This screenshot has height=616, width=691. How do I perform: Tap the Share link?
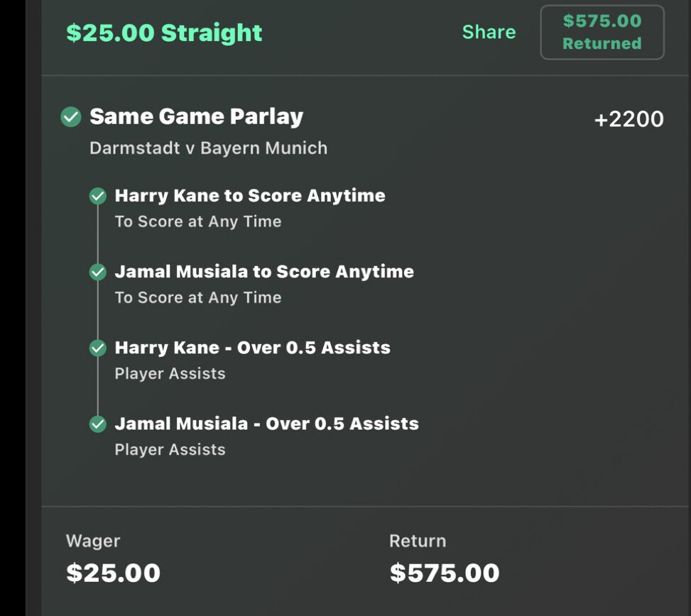pyautogui.click(x=489, y=32)
